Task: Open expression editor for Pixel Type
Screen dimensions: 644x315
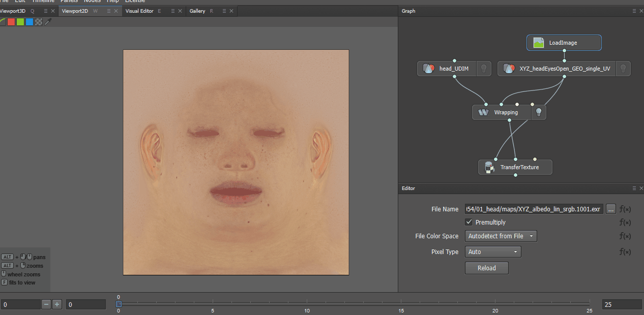Action: tap(624, 252)
